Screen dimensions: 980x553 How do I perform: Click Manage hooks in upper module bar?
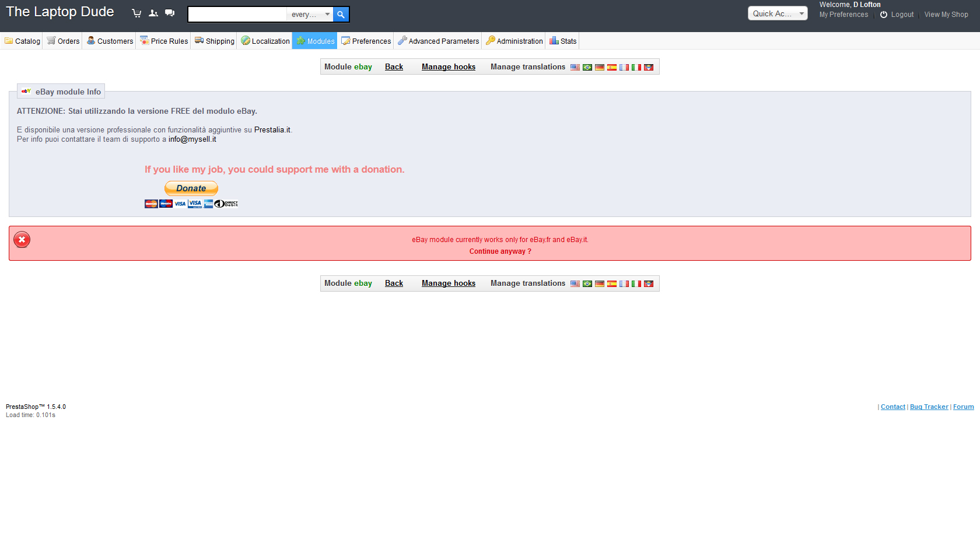coord(449,67)
